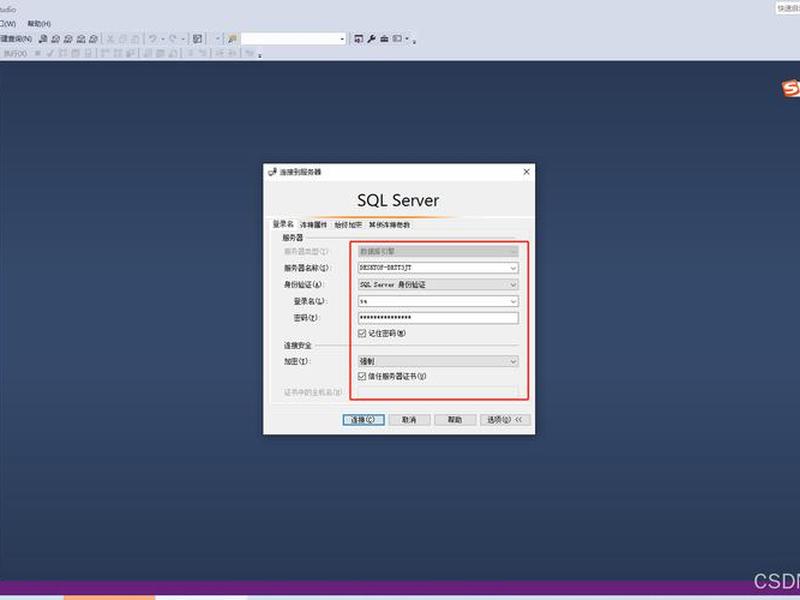The image size is (800, 600).
Task: Click the toolbox icon in toolbar
Action: point(384,39)
